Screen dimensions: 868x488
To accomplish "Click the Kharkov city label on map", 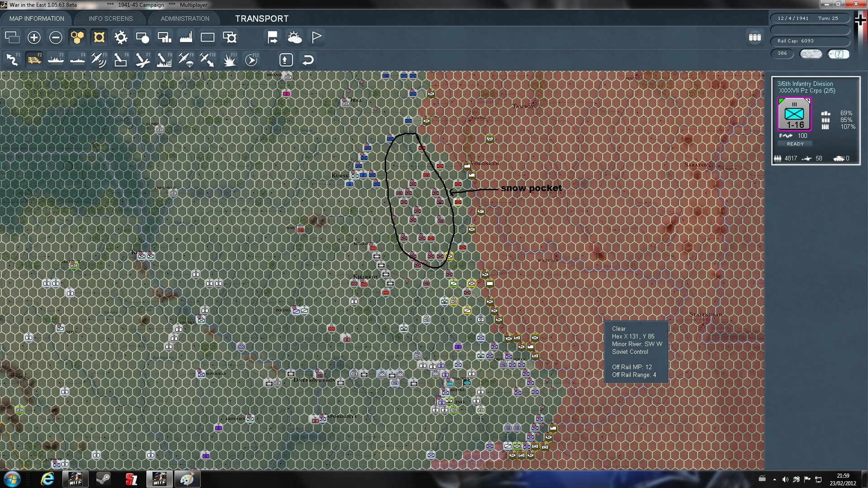I will point(365,277).
